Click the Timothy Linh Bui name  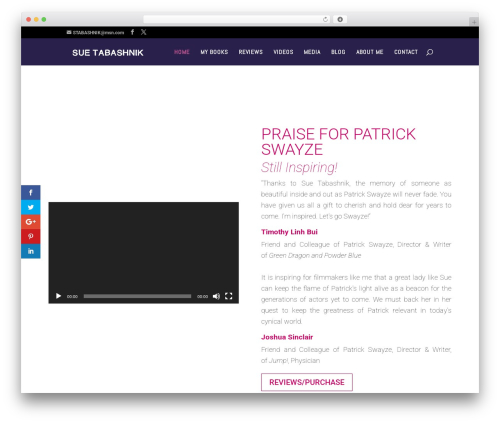[x=289, y=232]
